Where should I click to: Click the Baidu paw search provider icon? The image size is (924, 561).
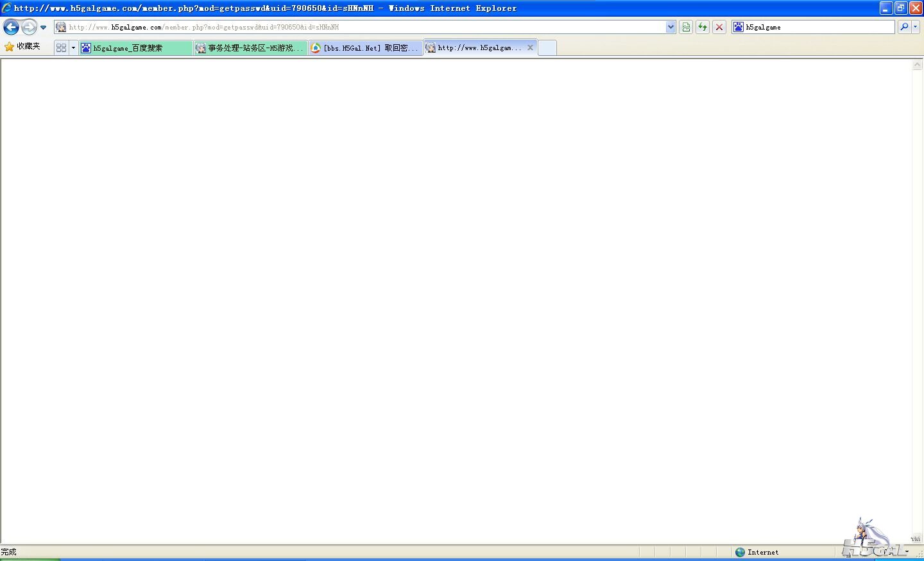(x=739, y=27)
